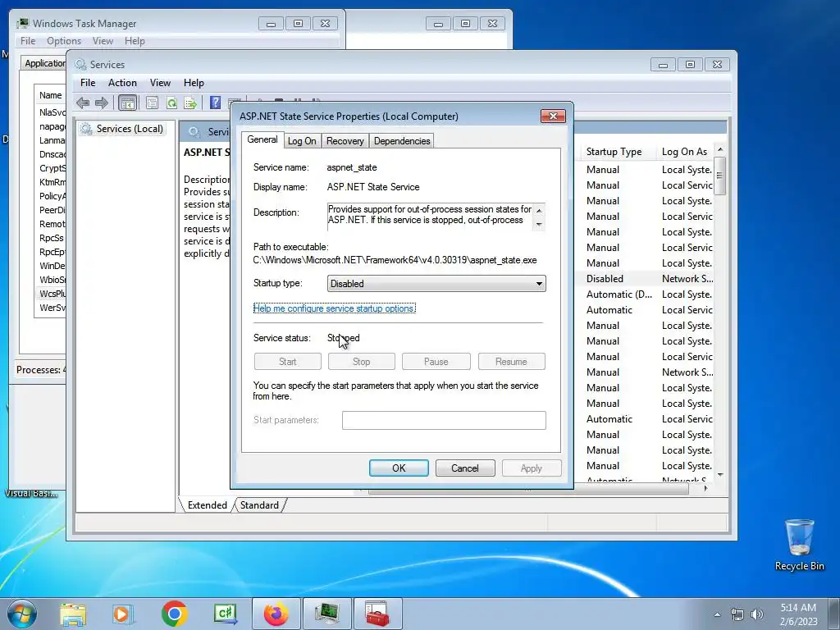The image size is (840, 630).
Task: Open the Startup type dropdown
Action: 436,283
